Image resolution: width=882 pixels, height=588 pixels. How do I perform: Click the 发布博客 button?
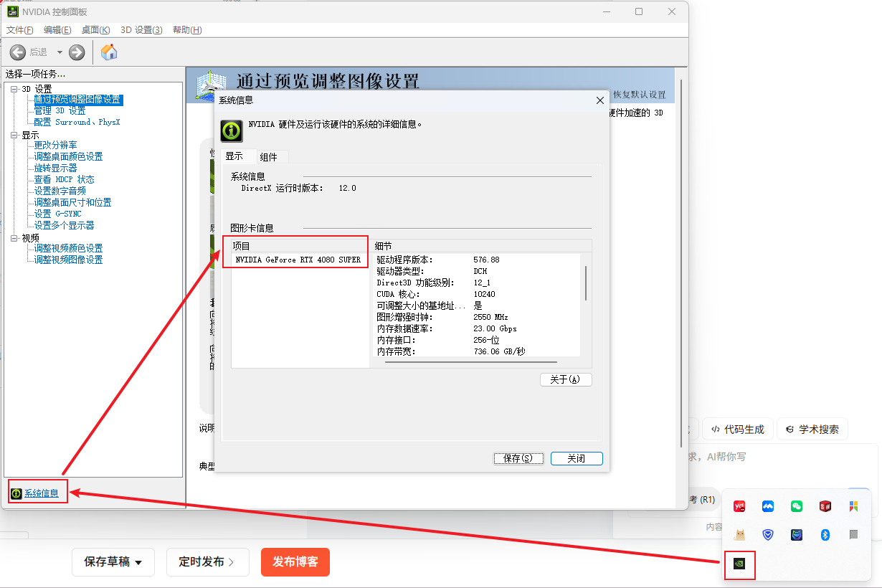[295, 562]
